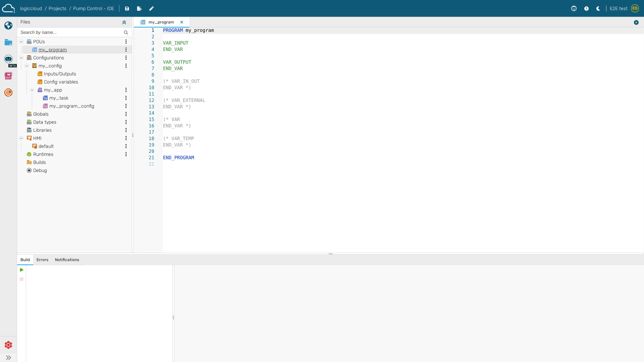Open Globals three-dot menu
Viewport: 644px width, 362px height.
pos(126,114)
